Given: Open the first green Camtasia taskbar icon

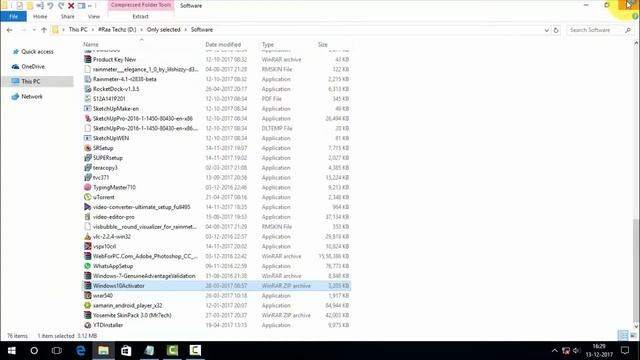Looking at the screenshot, I should tap(172, 351).
